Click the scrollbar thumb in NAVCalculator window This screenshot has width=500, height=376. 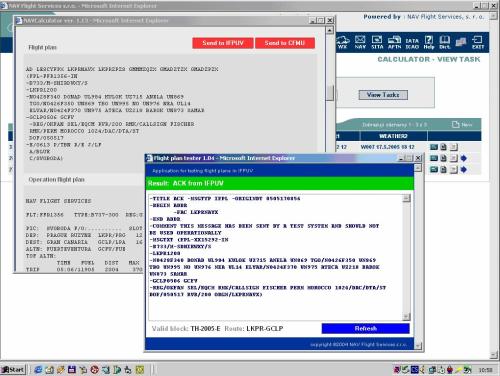pyautogui.click(x=330, y=93)
